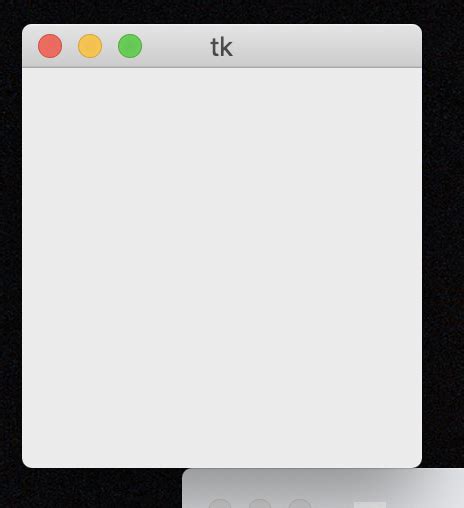Click background window's inactive zoom button
The width and height of the screenshot is (464, 508).
tap(300, 504)
